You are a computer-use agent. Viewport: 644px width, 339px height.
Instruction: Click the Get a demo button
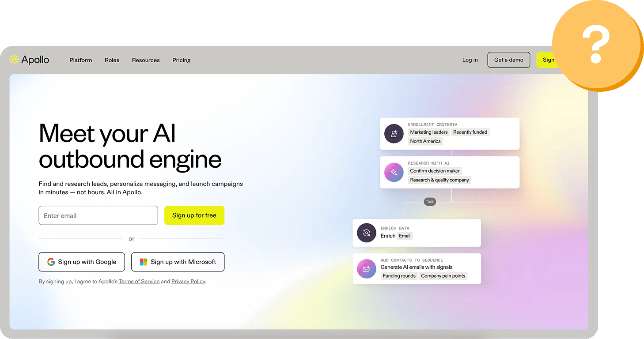[x=509, y=60]
